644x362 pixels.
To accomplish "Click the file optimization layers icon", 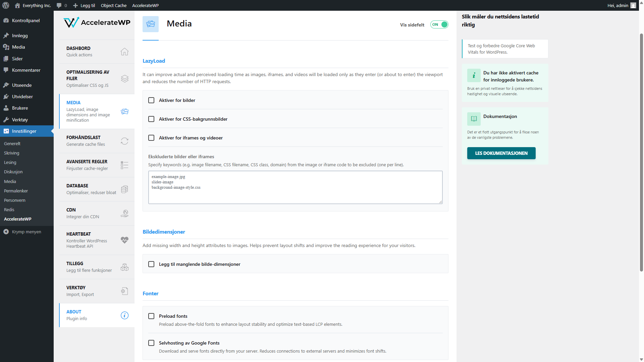I will [x=124, y=79].
